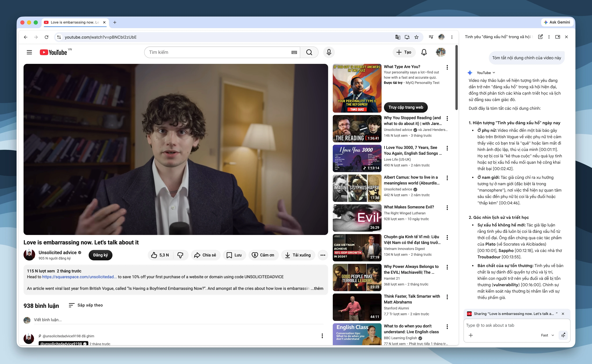Start a new Gemini chat with the edit icon
Image resolution: width=592 pixels, height=364 pixels.
click(540, 37)
